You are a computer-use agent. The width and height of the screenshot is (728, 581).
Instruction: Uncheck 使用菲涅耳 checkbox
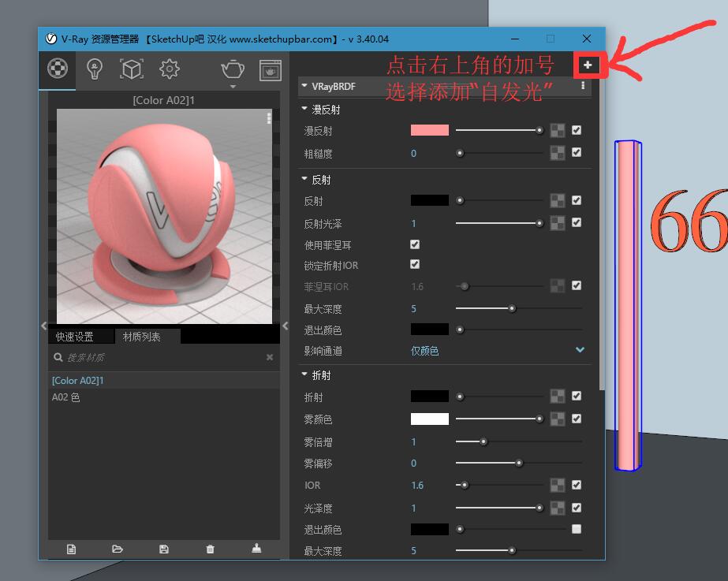415,244
